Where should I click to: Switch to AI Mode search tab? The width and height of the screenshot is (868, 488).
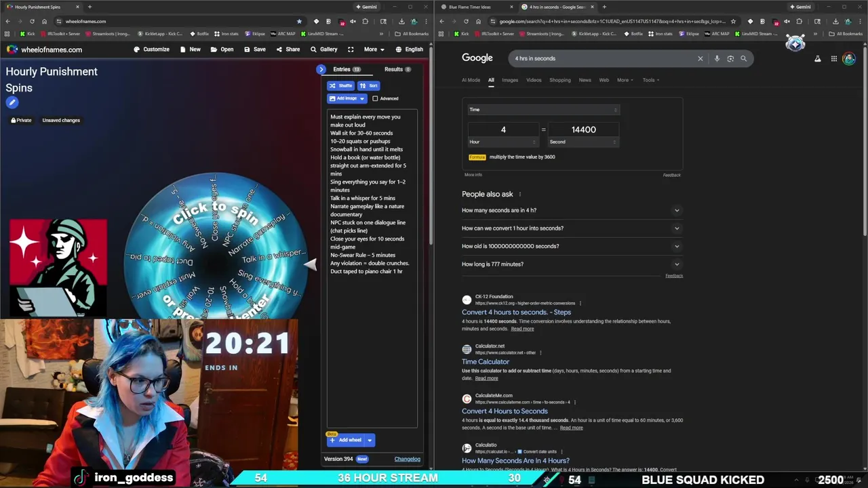click(471, 80)
